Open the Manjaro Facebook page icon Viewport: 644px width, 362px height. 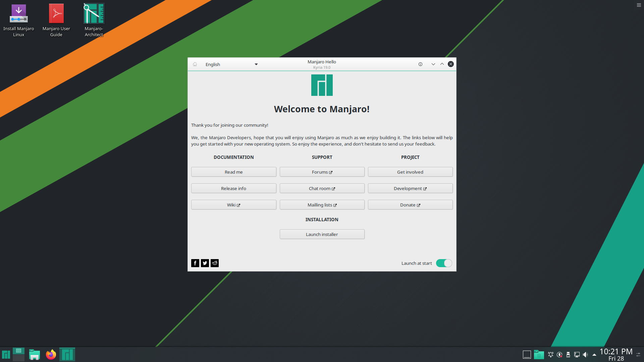click(195, 263)
